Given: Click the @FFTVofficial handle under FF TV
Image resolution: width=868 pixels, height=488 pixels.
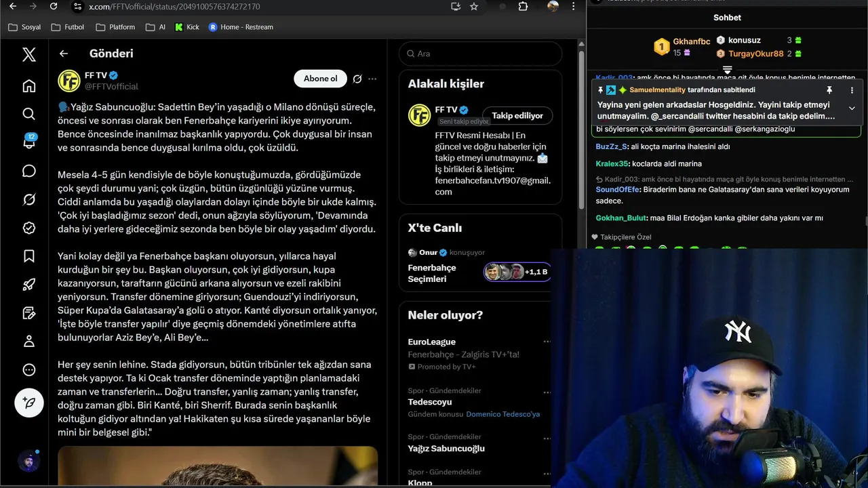Looking at the screenshot, I should (111, 86).
